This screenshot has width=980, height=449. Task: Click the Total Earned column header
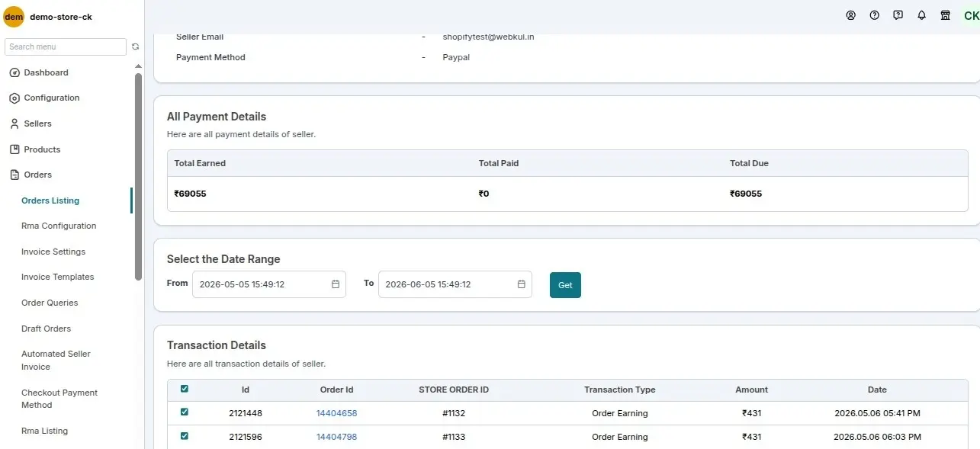point(200,163)
